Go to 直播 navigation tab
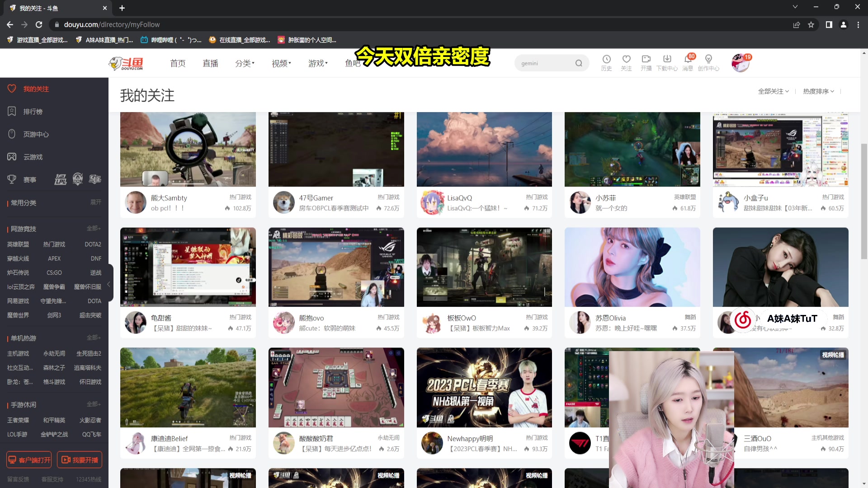 point(210,63)
